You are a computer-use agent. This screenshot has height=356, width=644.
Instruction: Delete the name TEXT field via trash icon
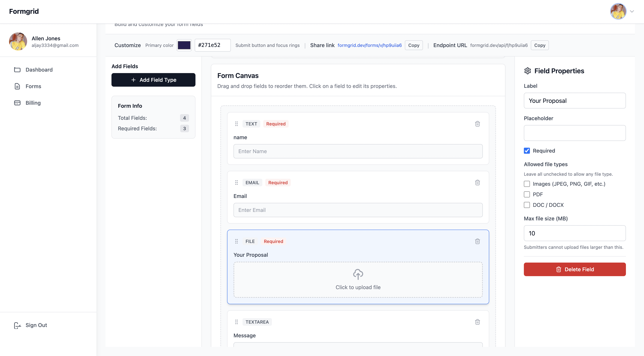tap(477, 124)
